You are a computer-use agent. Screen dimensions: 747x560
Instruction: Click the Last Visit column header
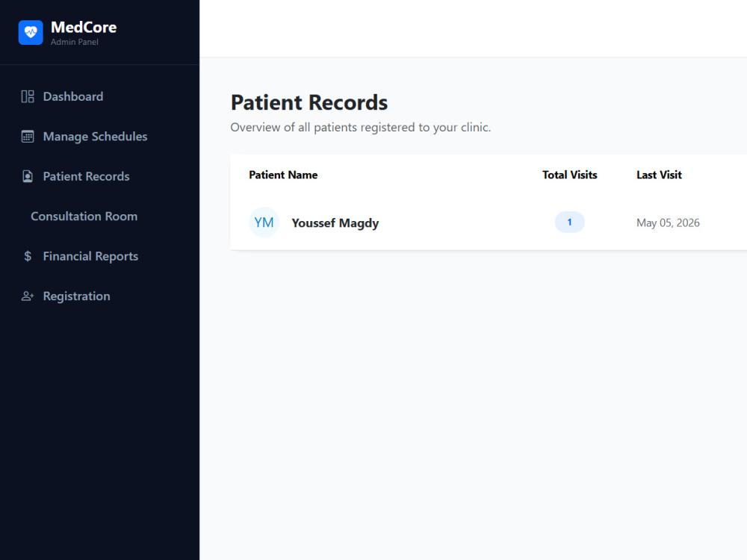(x=659, y=175)
